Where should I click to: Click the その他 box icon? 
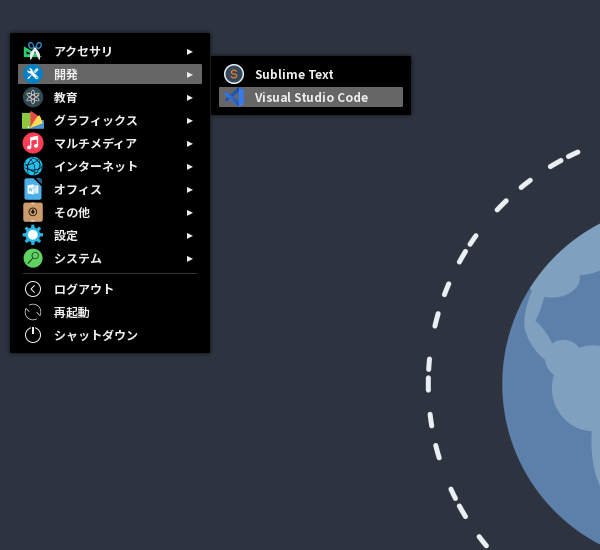(33, 212)
